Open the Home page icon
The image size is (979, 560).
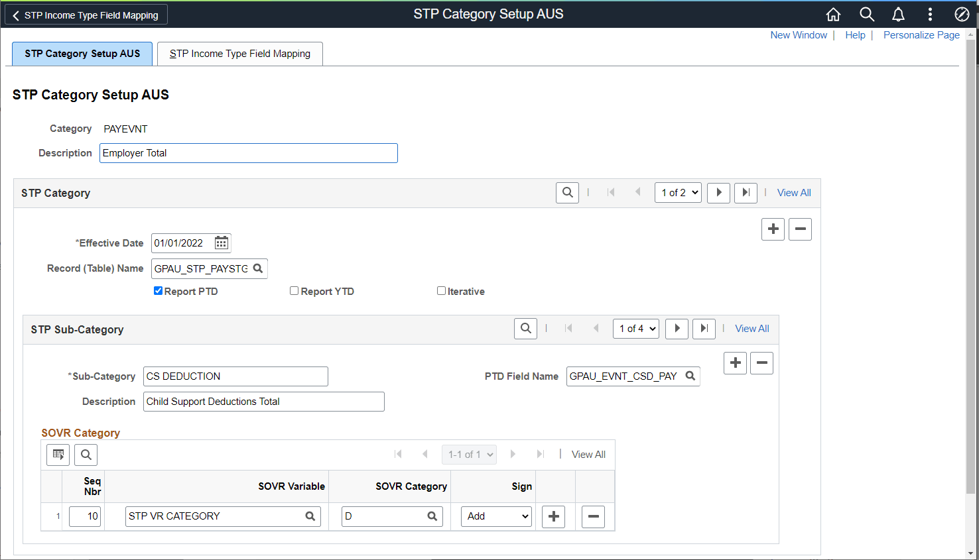[833, 14]
